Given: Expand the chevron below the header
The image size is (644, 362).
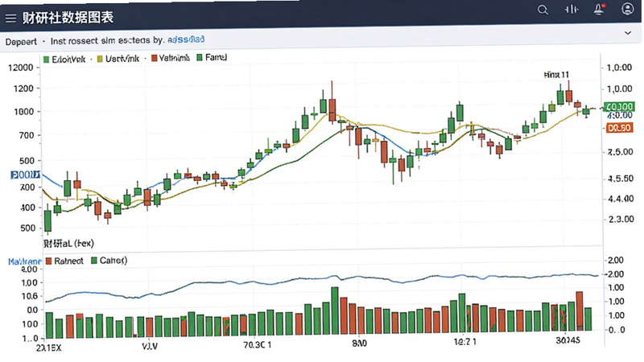Looking at the screenshot, I should tap(628, 33).
